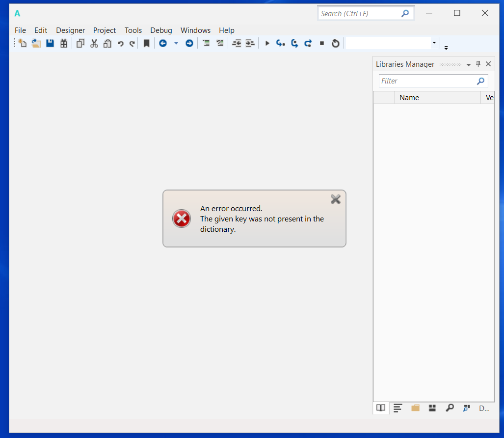Image resolution: width=504 pixels, height=438 pixels.
Task: Switch to the Files Manager folder tab
Action: tap(415, 408)
